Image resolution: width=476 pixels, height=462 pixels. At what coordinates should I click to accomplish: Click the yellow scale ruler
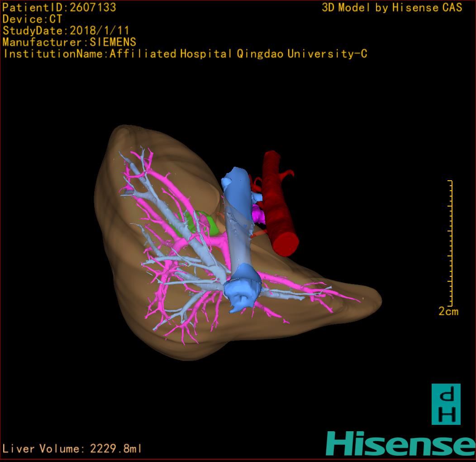451,243
